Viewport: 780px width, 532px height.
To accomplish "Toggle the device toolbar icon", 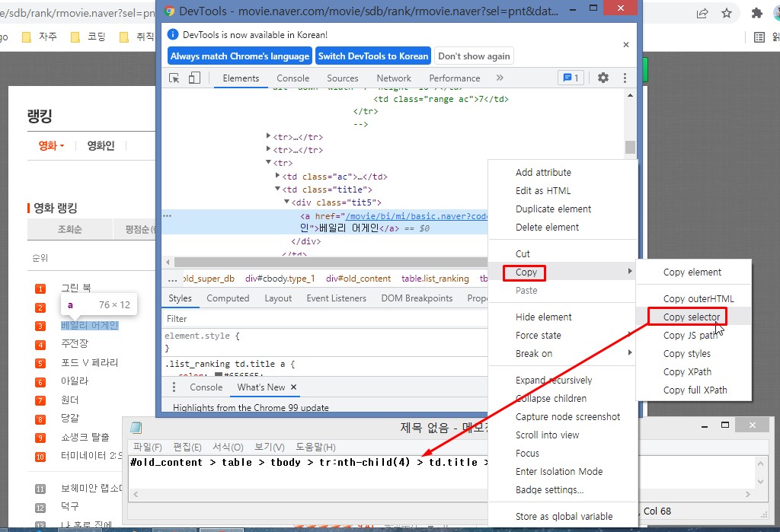I will 194,78.
